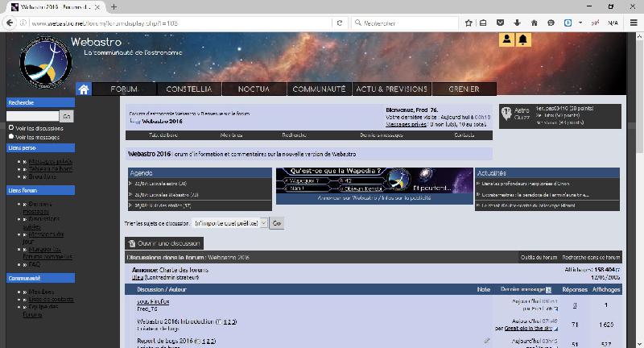The height and width of the screenshot is (348, 644).
Task: Focus the browser URL address bar
Action: tap(179, 23)
